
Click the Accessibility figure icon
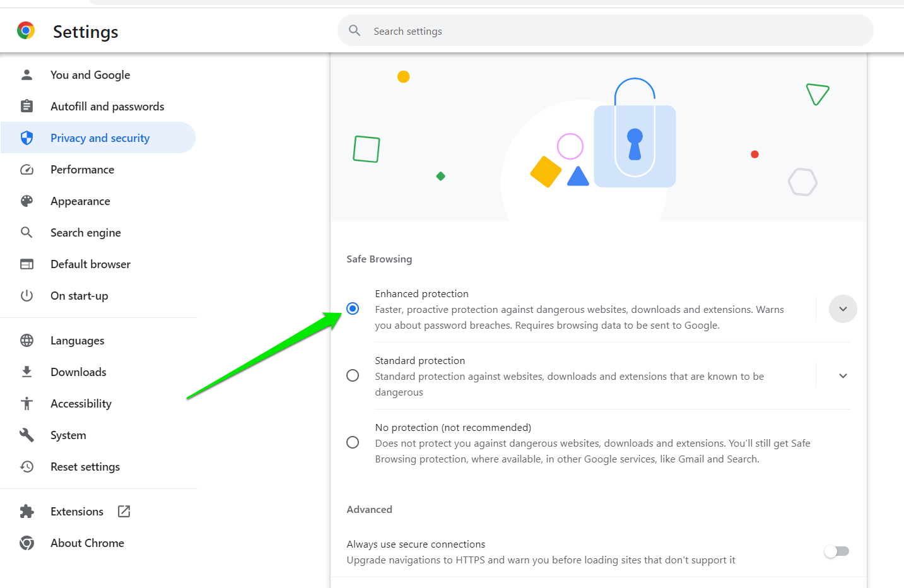[26, 404]
